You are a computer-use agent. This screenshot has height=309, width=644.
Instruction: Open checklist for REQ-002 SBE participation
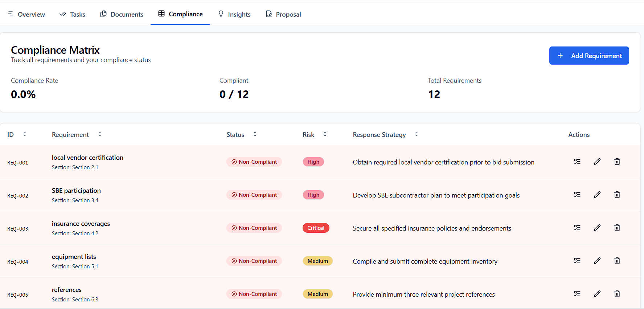[577, 195]
